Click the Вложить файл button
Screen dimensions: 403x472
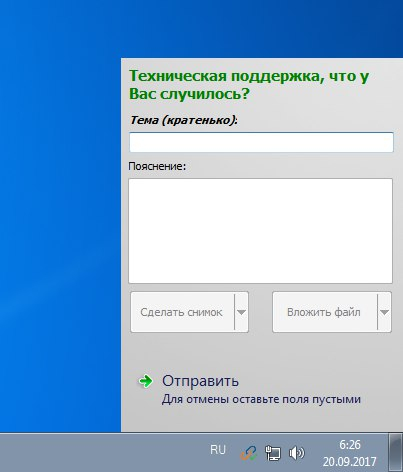tap(324, 312)
